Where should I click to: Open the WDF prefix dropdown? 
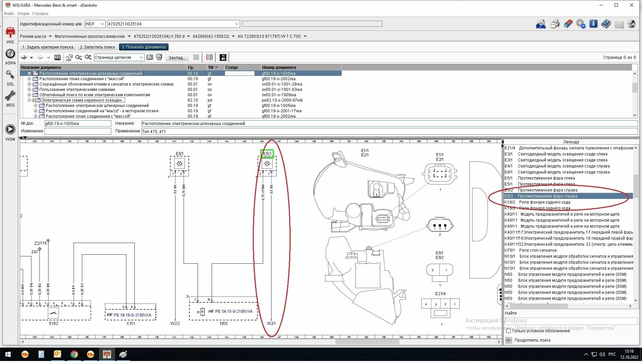pyautogui.click(x=102, y=24)
